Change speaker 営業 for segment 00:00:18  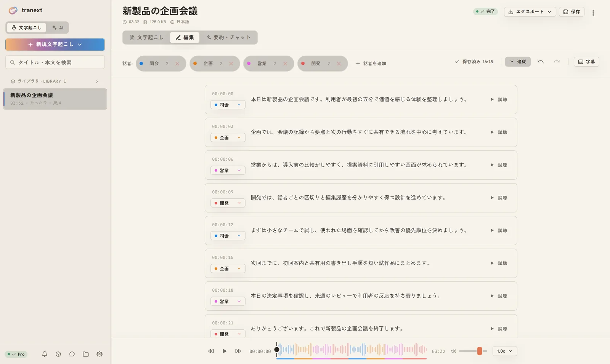click(228, 301)
